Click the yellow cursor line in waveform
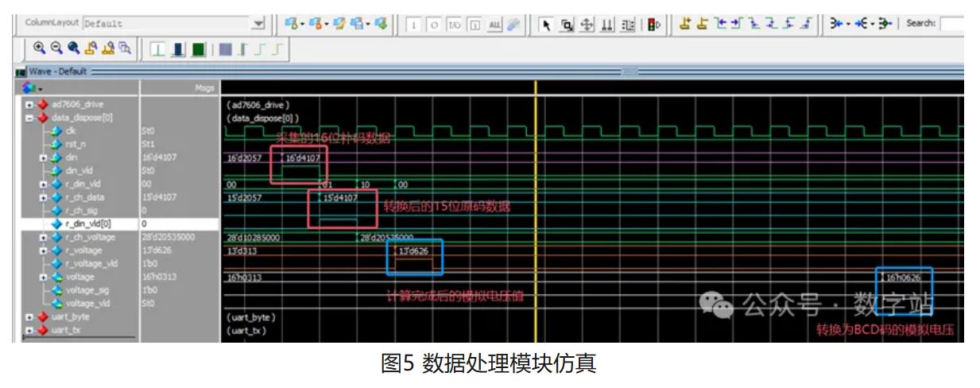980x388 pixels. (x=536, y=211)
